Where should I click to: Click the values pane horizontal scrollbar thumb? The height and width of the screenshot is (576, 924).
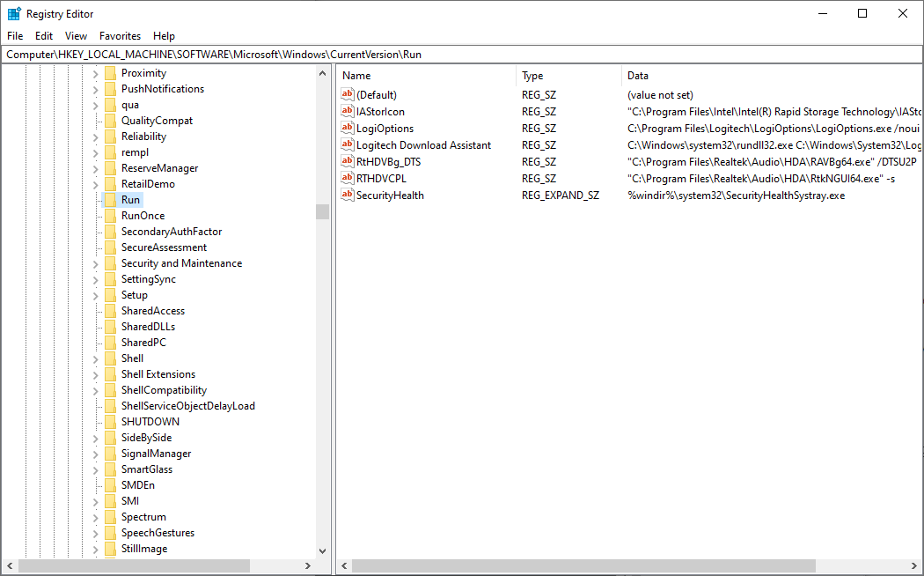[583, 566]
